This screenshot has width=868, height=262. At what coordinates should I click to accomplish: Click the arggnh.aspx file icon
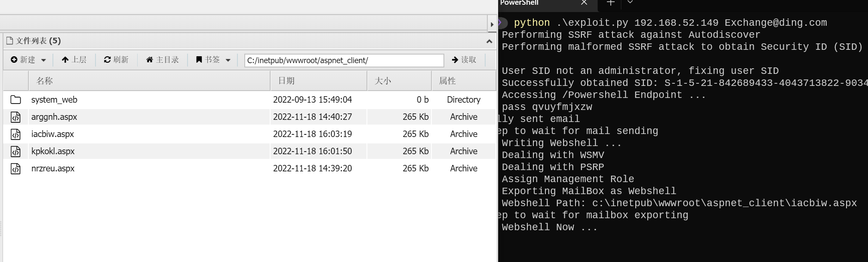(15, 117)
